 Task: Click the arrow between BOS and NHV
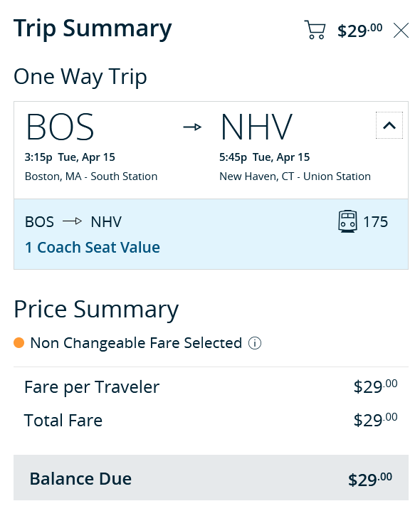192,127
